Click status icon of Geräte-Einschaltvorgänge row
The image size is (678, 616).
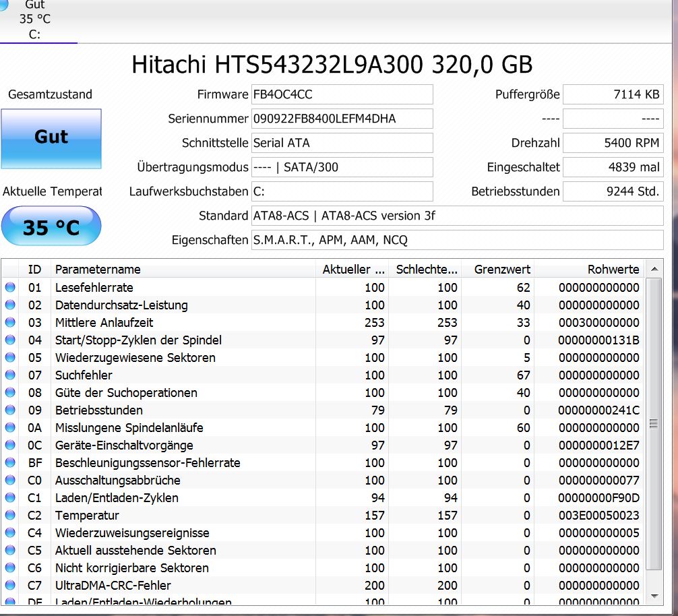tap(10, 445)
